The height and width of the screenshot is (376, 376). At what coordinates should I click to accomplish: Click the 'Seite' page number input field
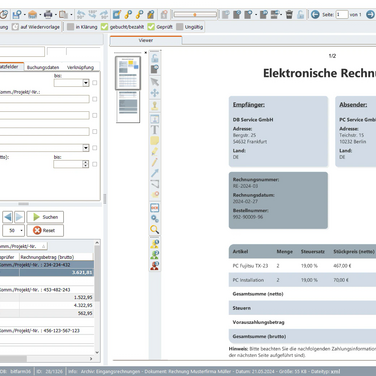point(342,14)
